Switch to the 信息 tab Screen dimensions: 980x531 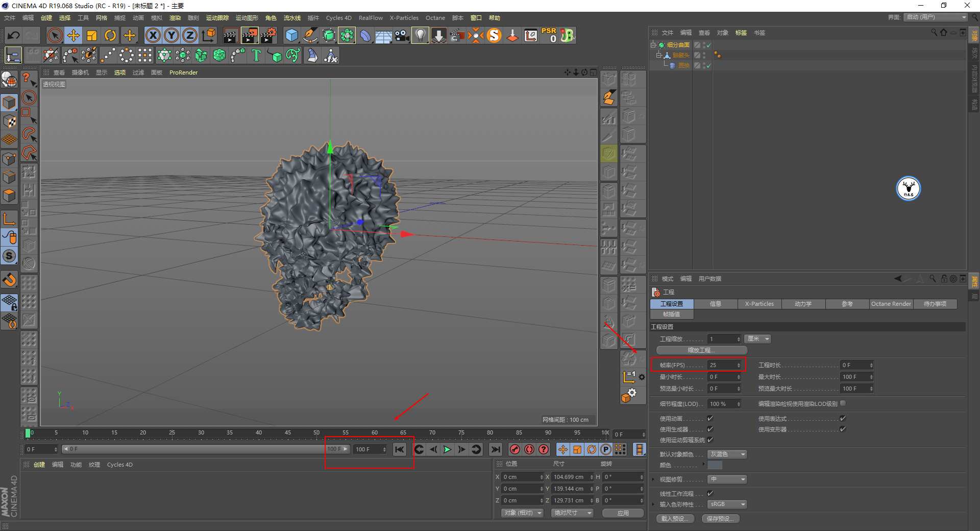click(716, 304)
